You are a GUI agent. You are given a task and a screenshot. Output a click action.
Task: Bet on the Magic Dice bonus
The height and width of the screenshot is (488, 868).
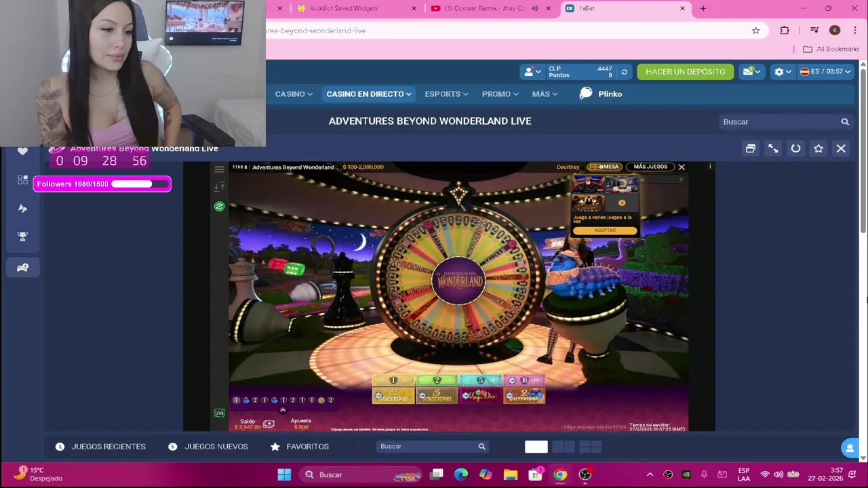click(480, 396)
